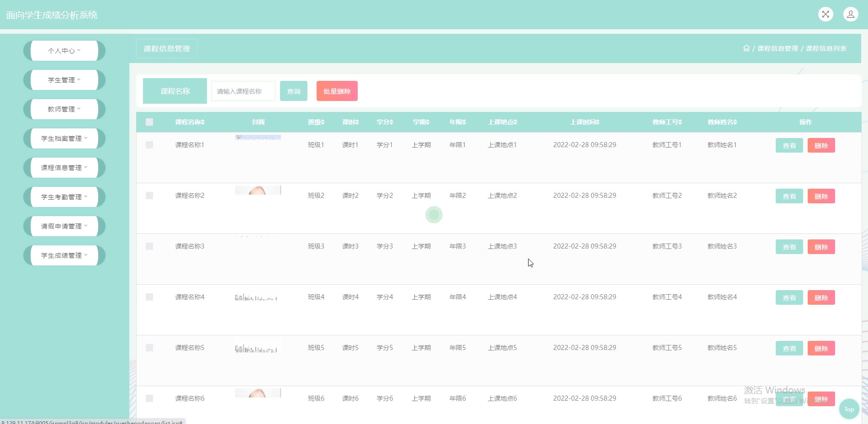Open the user profile icon
This screenshot has height=424, width=868.
[851, 14]
